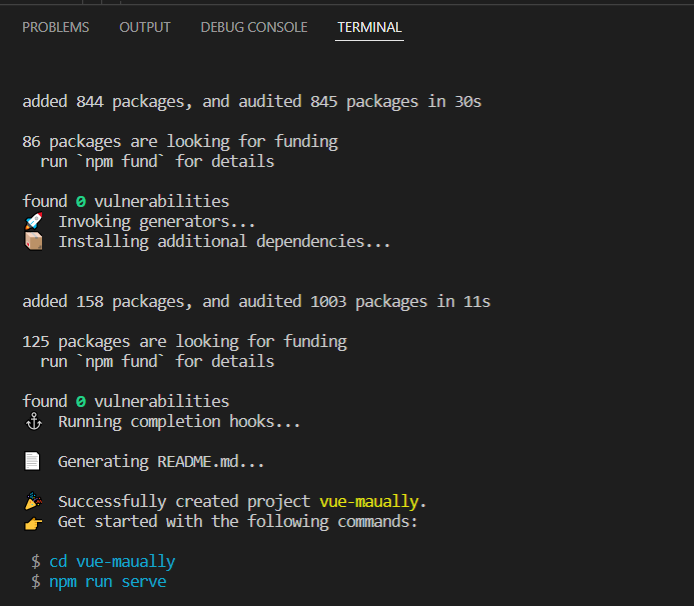The image size is (694, 606).
Task: Click the rocket emoji before Invoking generators
Action: 34,221
